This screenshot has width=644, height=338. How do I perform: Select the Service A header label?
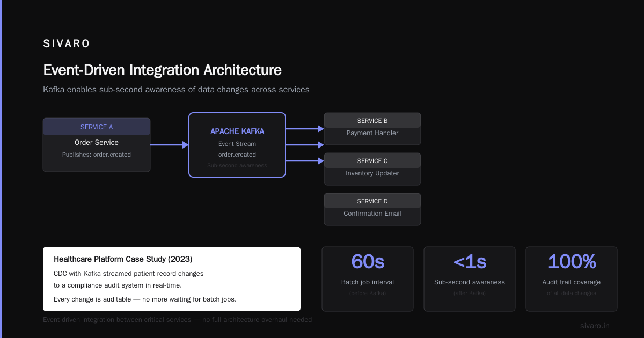coord(97,127)
